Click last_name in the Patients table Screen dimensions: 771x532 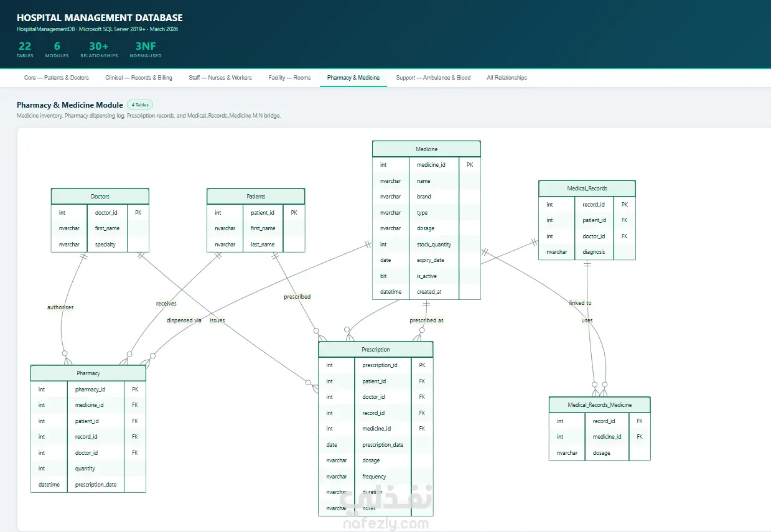click(263, 245)
